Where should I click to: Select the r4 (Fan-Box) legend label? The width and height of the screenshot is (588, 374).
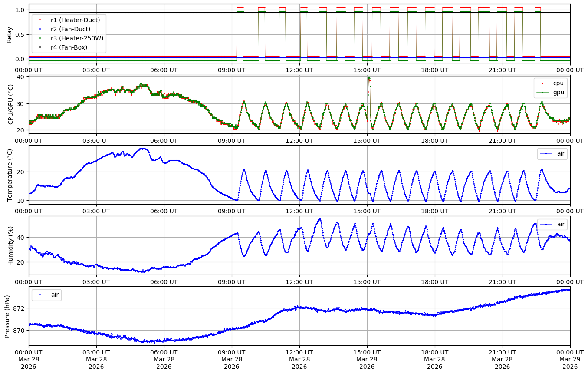point(69,47)
